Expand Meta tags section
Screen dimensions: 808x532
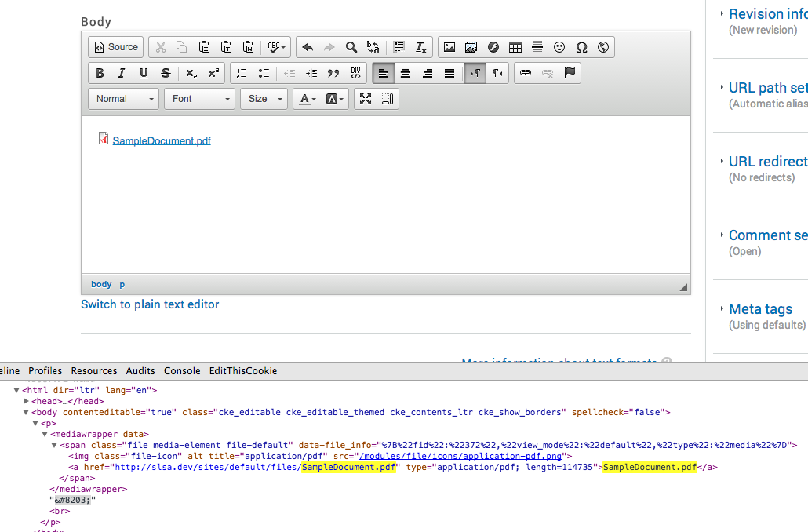pyautogui.click(x=761, y=309)
